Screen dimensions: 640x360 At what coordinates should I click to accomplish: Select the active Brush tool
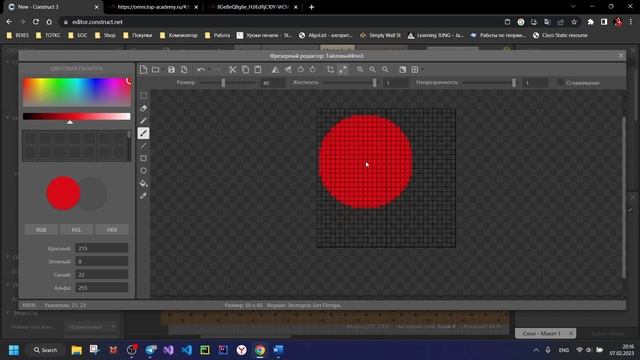[143, 133]
